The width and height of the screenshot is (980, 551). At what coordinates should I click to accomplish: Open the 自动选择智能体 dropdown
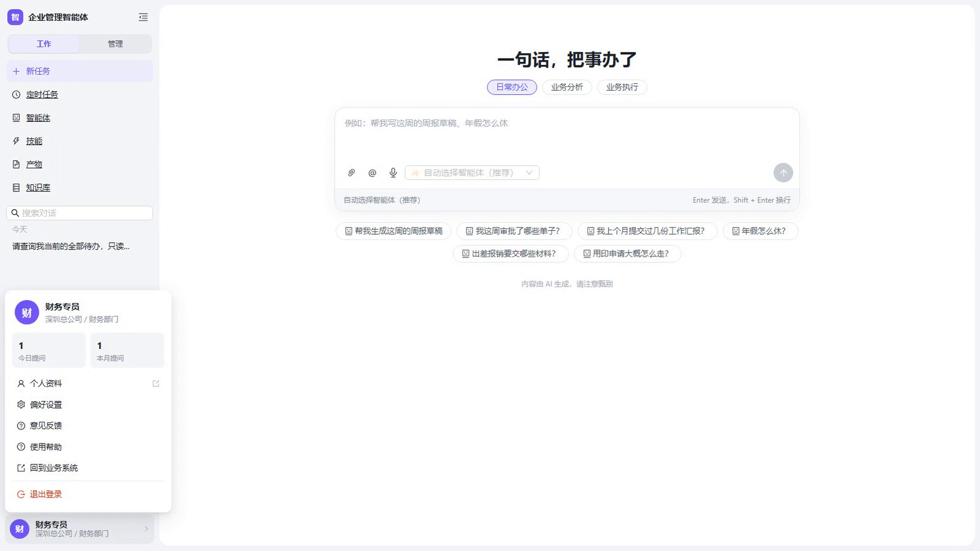pyautogui.click(x=472, y=173)
